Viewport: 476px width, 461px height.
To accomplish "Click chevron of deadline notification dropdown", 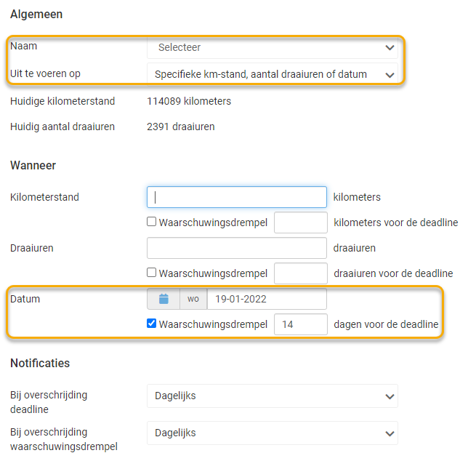I will coord(390,397).
